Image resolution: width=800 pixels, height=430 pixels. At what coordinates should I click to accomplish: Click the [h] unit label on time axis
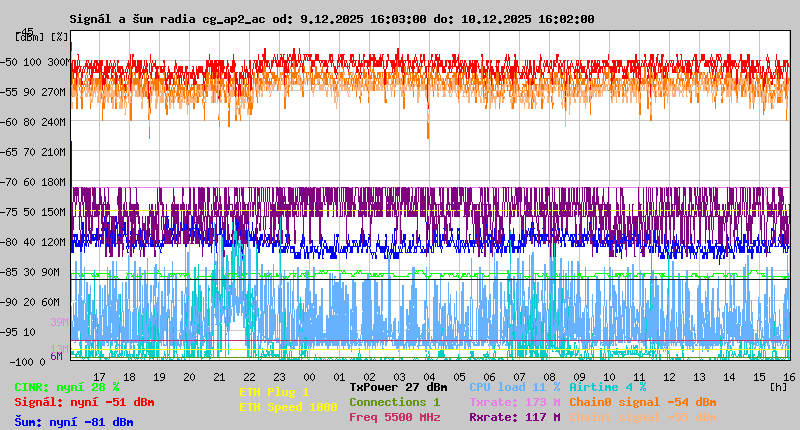tap(778, 387)
